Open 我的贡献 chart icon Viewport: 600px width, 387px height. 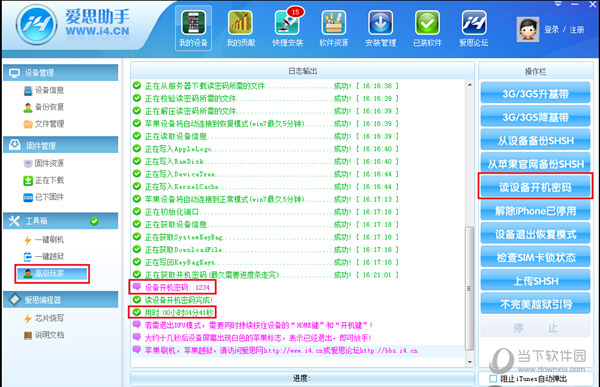point(240,28)
